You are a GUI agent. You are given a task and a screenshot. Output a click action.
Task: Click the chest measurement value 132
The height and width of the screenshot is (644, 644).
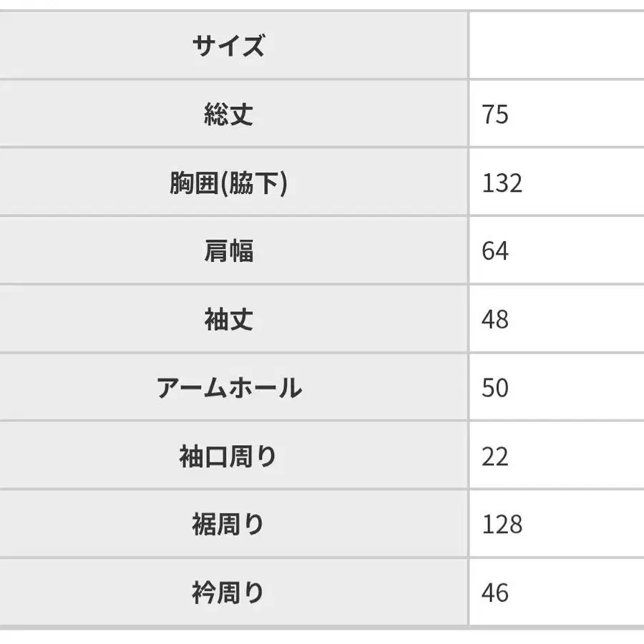click(x=502, y=183)
